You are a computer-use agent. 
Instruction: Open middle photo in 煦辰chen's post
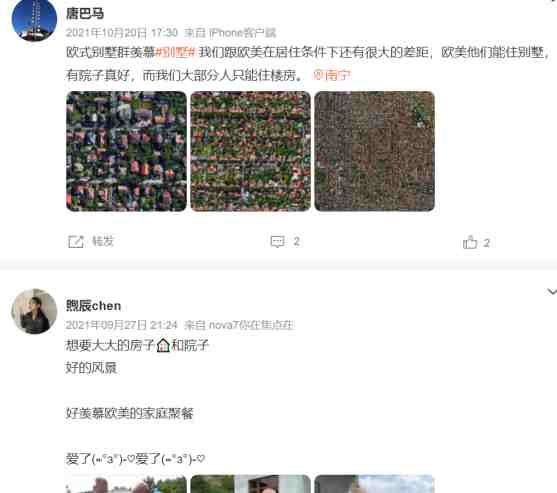coord(250,484)
